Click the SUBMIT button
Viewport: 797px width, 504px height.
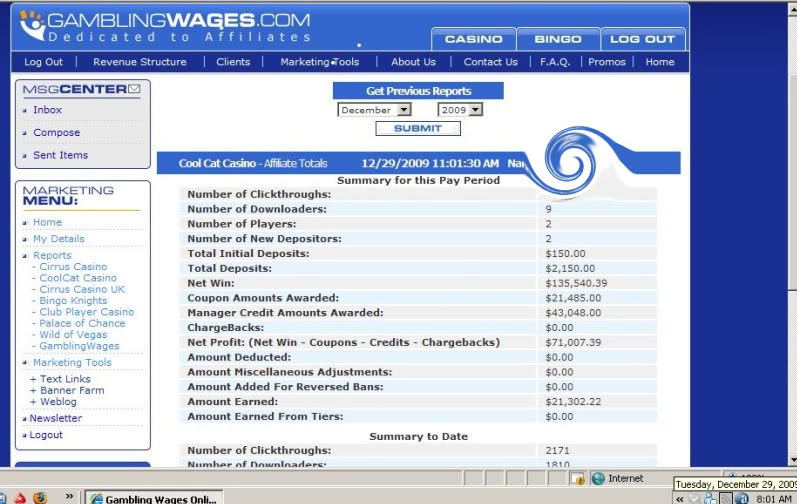click(x=418, y=129)
